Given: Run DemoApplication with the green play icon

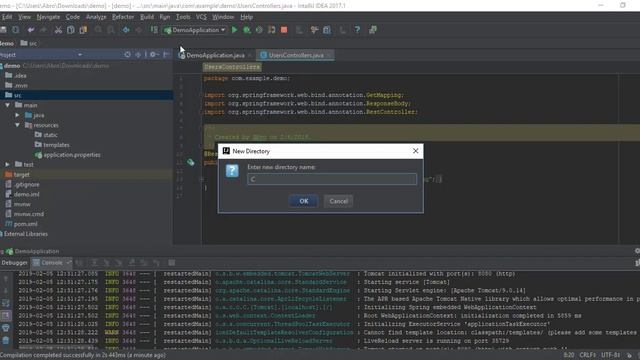Looking at the screenshot, I should click(x=234, y=30).
